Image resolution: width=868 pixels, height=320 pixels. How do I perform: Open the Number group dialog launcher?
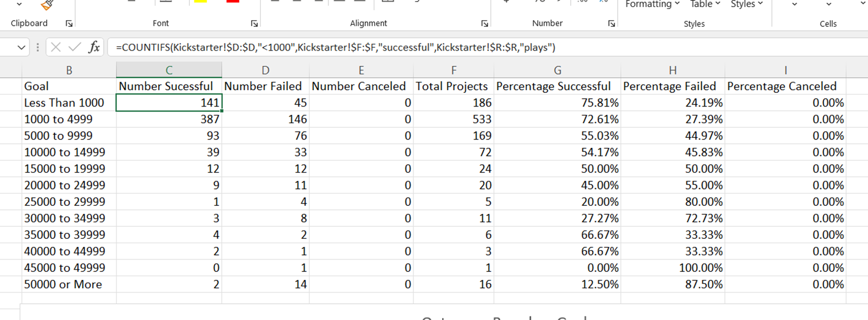(612, 23)
